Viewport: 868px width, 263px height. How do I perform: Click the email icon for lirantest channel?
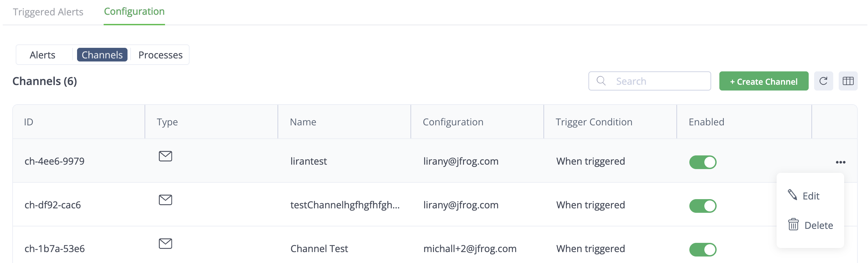[x=165, y=156]
